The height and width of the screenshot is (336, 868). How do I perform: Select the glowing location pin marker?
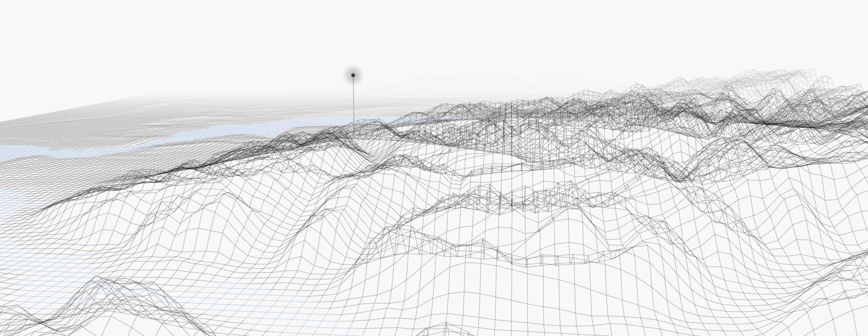pos(353,75)
